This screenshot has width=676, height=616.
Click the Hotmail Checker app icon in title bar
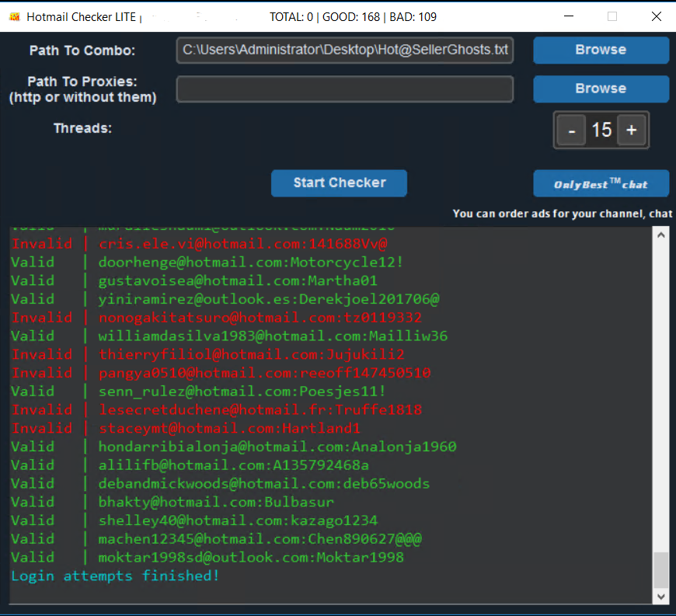pyautogui.click(x=13, y=16)
